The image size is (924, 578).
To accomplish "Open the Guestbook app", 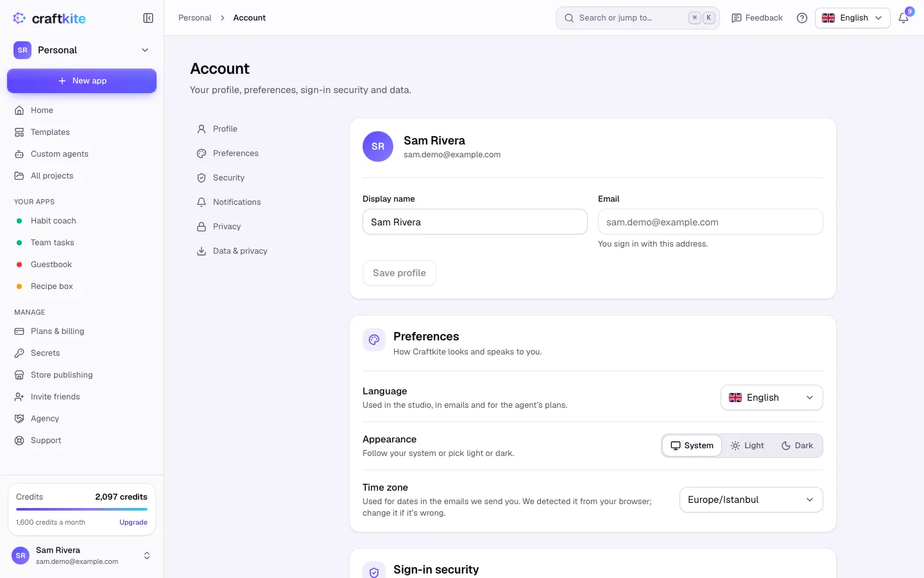I will [x=81, y=265].
